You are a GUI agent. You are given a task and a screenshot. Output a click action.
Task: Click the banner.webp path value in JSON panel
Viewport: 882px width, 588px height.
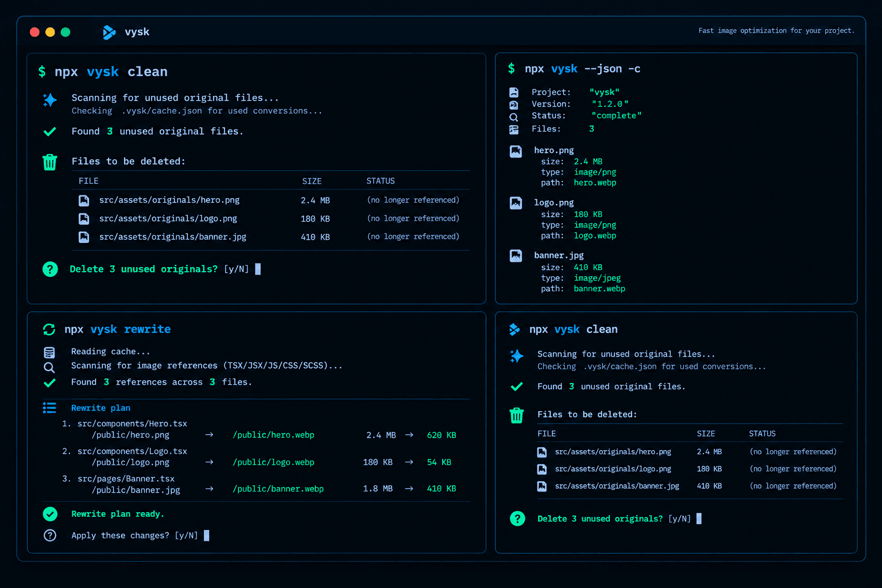pyautogui.click(x=599, y=289)
